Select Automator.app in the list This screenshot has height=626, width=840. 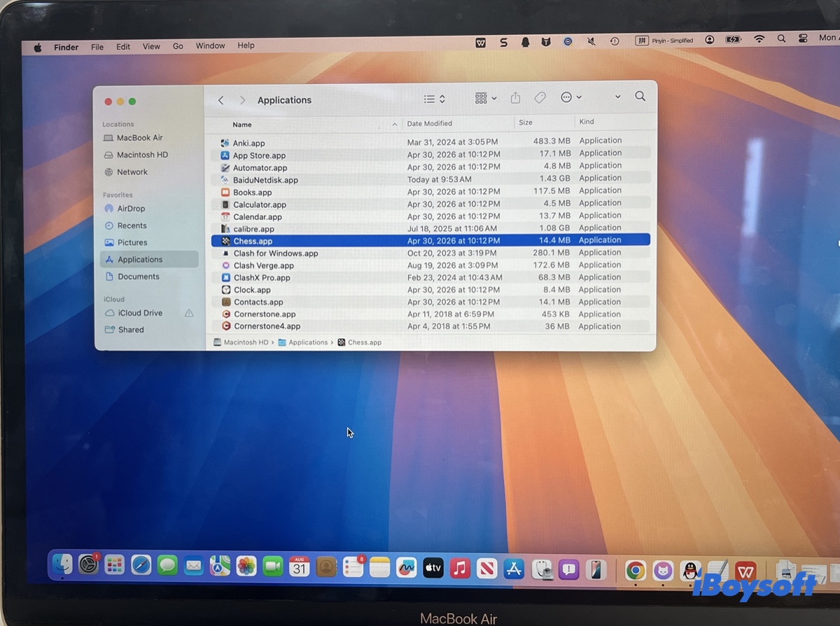click(430, 167)
